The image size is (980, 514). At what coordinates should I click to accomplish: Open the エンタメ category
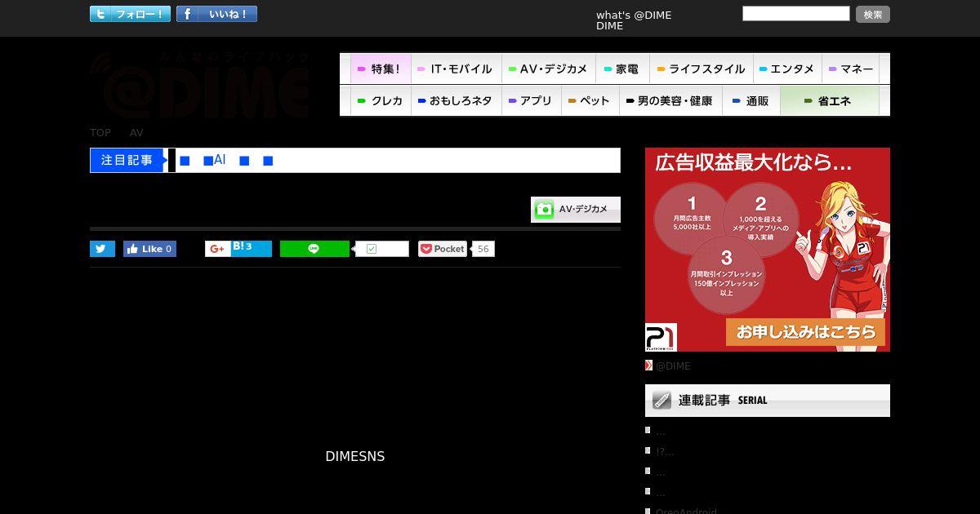coord(786,69)
